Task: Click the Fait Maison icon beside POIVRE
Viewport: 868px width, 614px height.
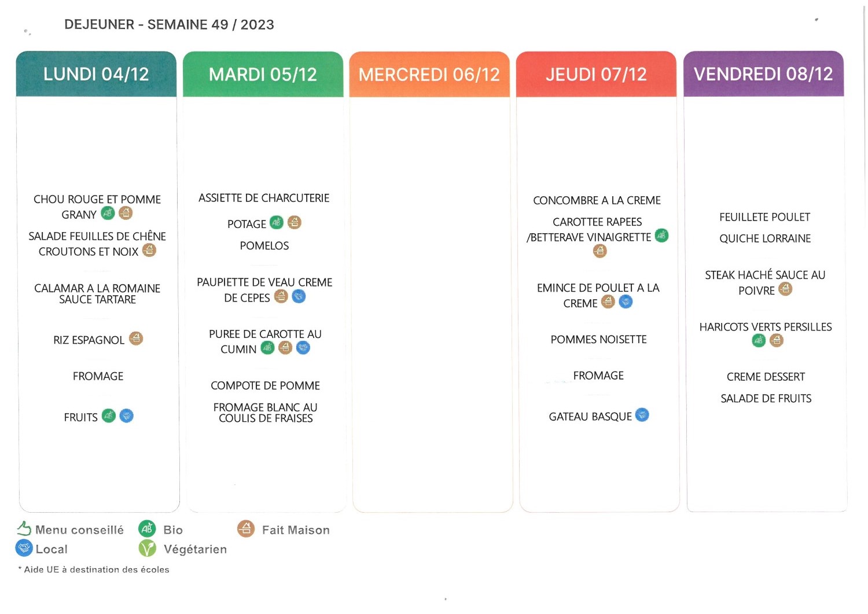Action: (785, 289)
